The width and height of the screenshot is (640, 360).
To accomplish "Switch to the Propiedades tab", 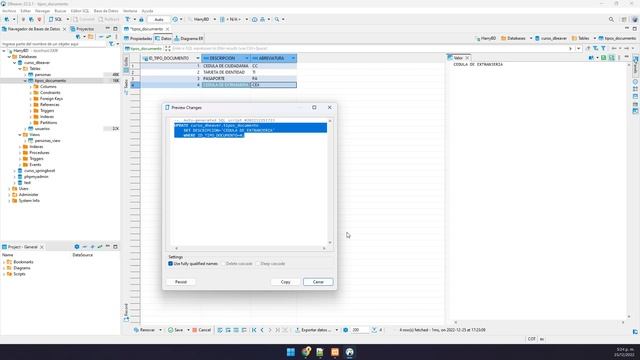I will click(138, 38).
